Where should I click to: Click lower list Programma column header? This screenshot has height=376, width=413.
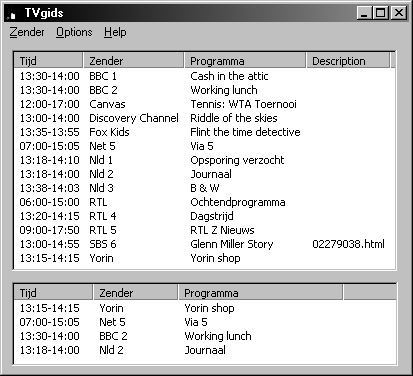coord(260,293)
